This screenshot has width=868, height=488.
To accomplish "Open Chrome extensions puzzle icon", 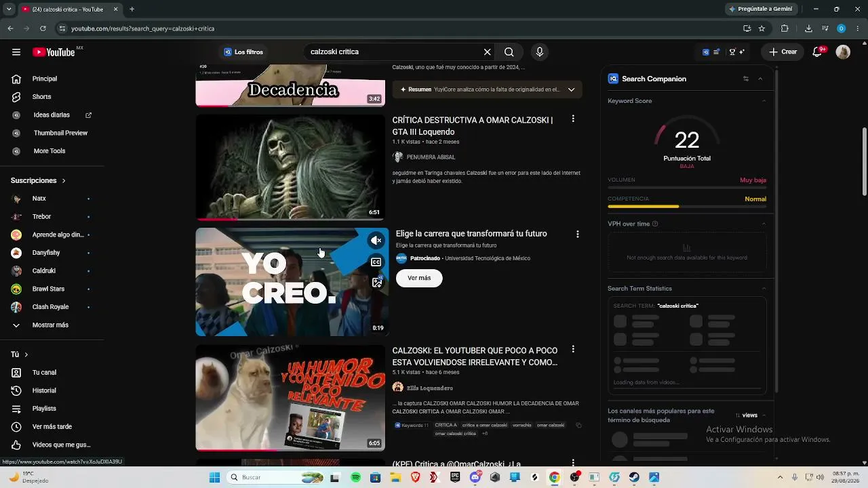I will [x=785, y=28].
